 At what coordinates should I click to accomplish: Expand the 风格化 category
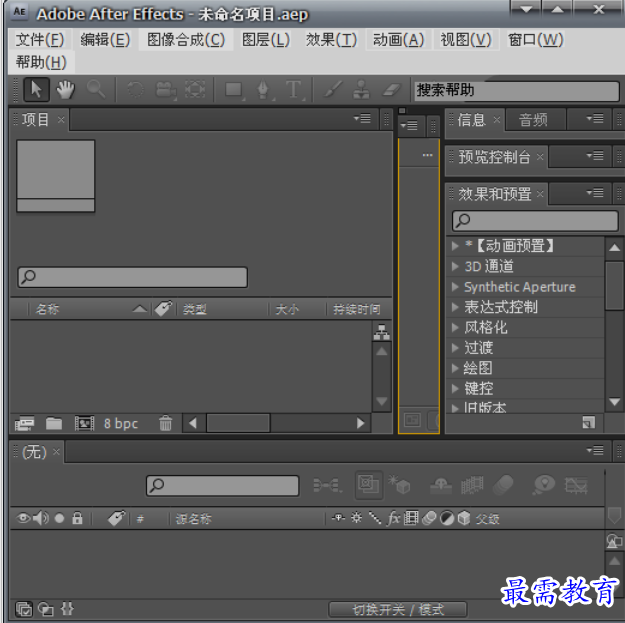click(455, 328)
